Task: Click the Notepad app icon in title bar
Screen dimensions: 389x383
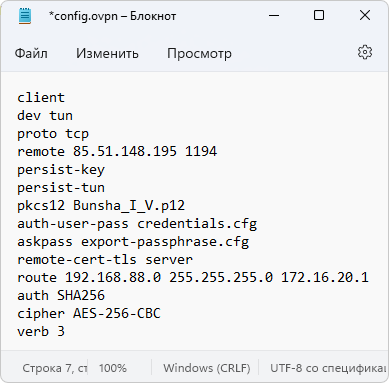Action: click(25, 16)
